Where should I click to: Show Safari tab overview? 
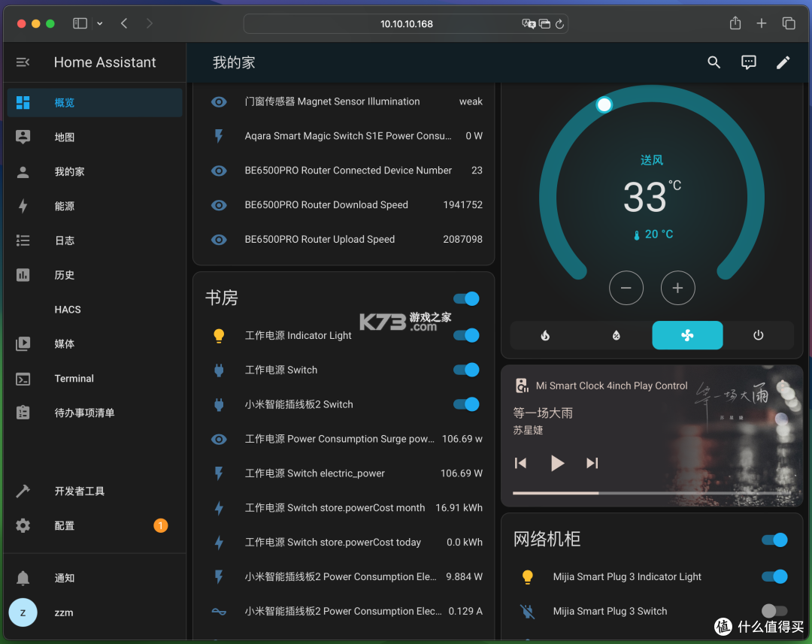(789, 23)
